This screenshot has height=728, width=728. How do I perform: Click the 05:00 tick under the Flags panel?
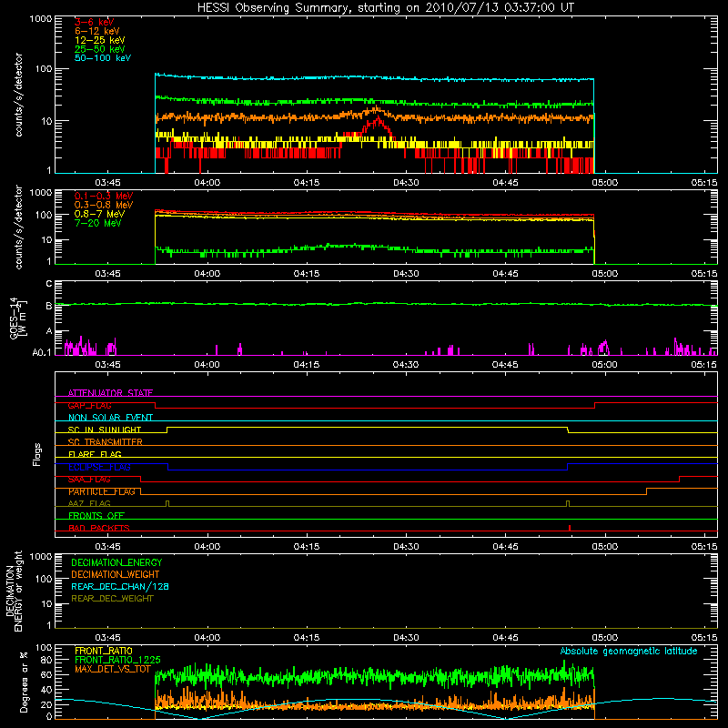pyautogui.click(x=604, y=547)
